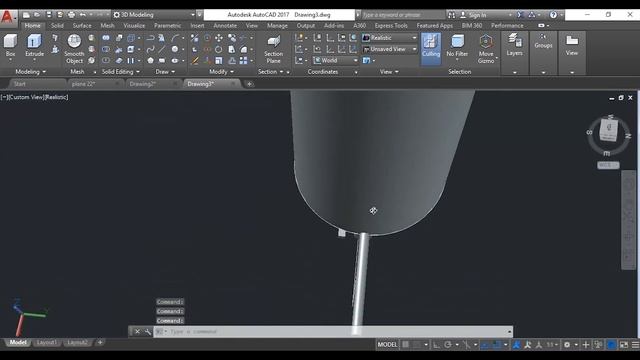Click the Plot printer icon
This screenshot has height=360, width=640.
pos(71,15)
